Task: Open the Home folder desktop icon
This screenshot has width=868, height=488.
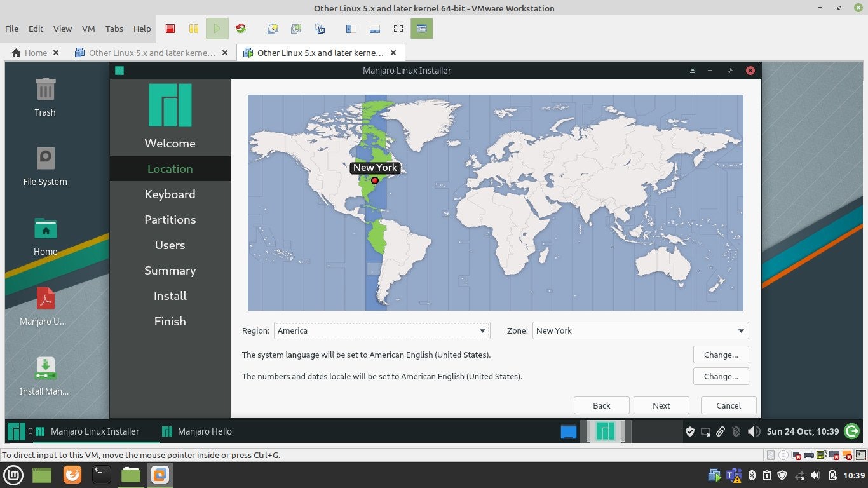Action: coord(45,236)
